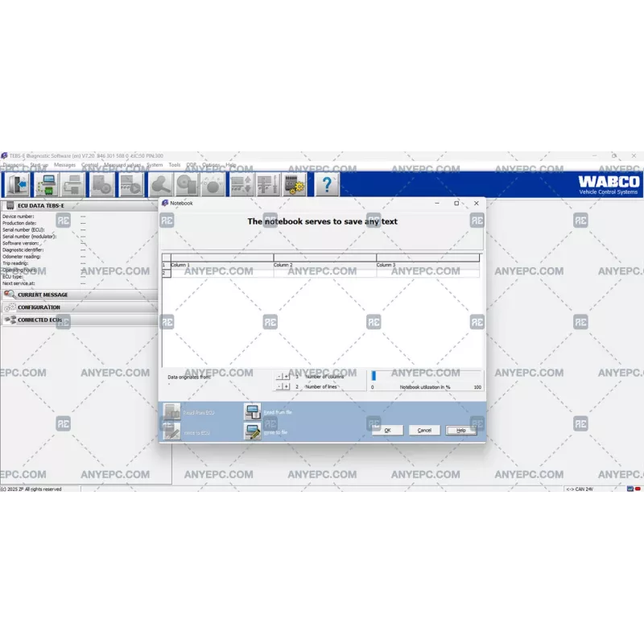Click the blue question mark help icon
Image resolution: width=644 pixels, height=644 pixels.
326,184
